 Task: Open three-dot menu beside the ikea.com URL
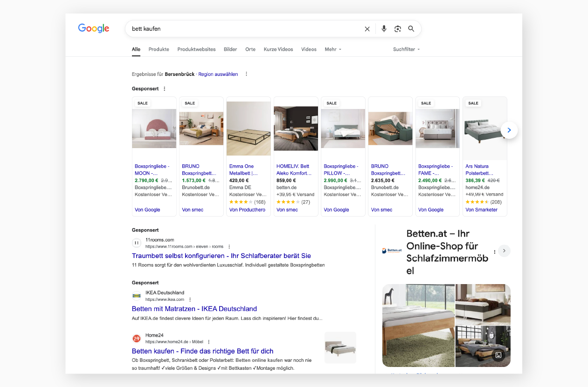tap(190, 299)
